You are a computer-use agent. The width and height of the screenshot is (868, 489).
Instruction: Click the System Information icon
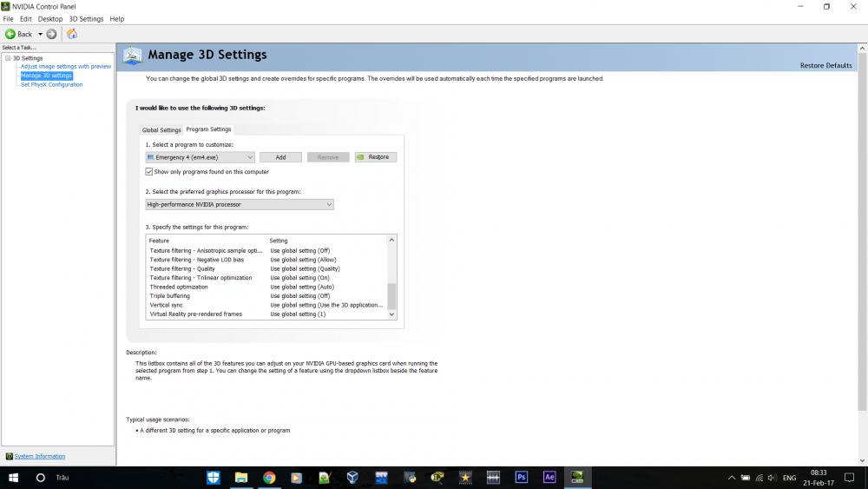click(9, 456)
